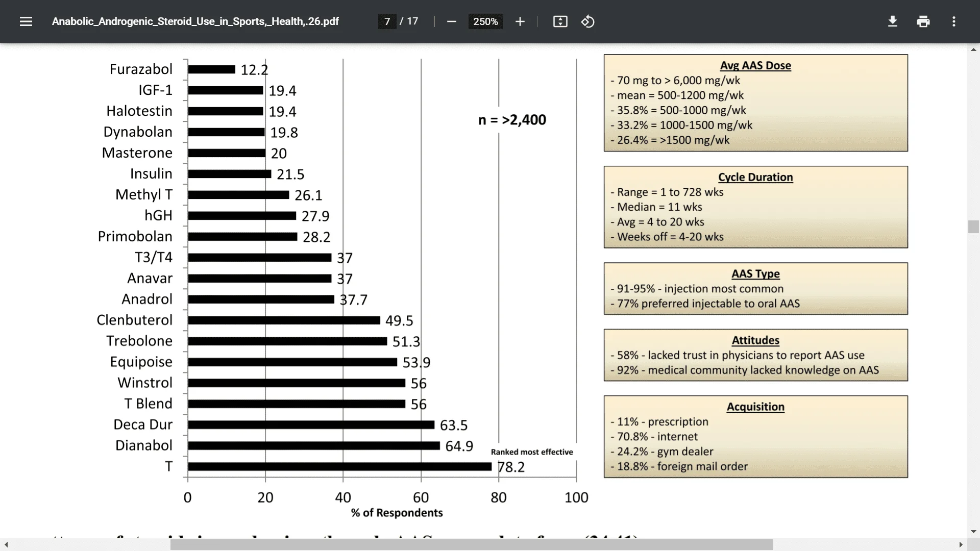Click the 64.9 value for Dianabol
Image resolution: width=980 pixels, height=551 pixels.
(x=459, y=446)
